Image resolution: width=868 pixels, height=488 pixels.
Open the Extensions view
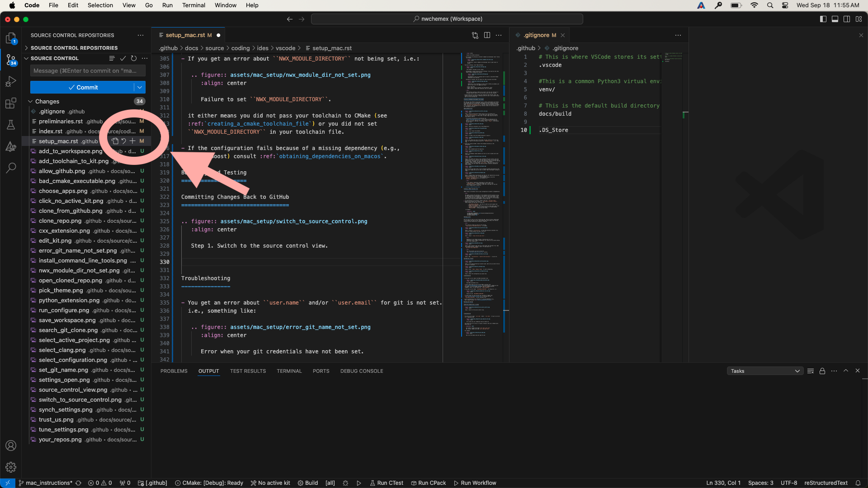click(11, 103)
